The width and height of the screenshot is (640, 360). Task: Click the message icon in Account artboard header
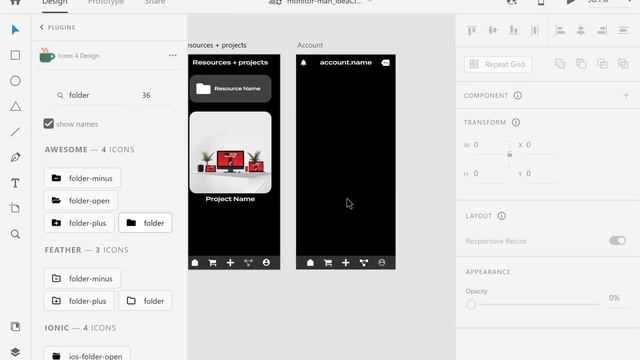(386, 62)
